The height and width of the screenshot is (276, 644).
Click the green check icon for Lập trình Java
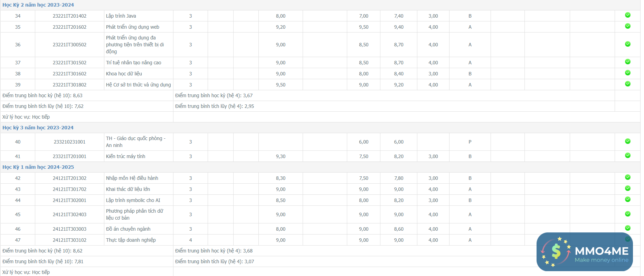627,15
